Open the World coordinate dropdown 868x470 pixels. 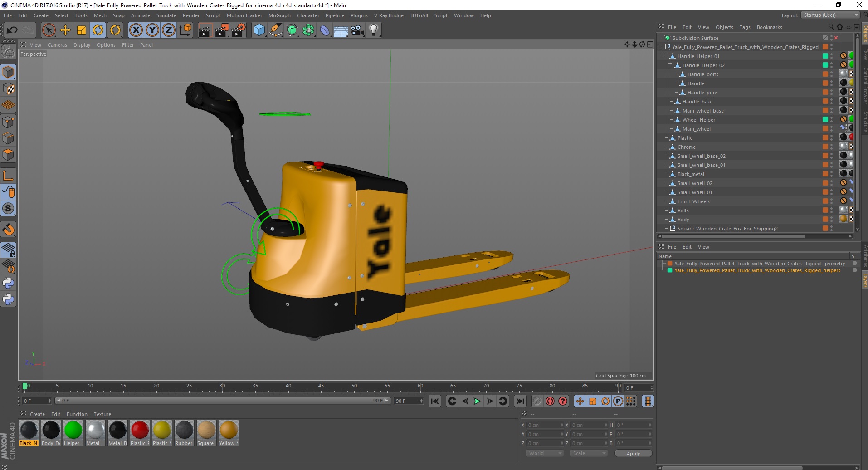click(545, 453)
